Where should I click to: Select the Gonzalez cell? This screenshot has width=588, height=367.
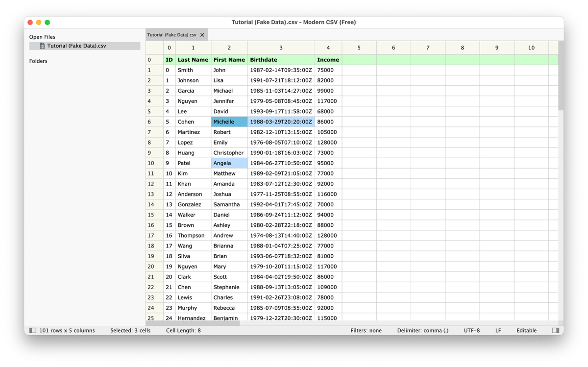[193, 204]
